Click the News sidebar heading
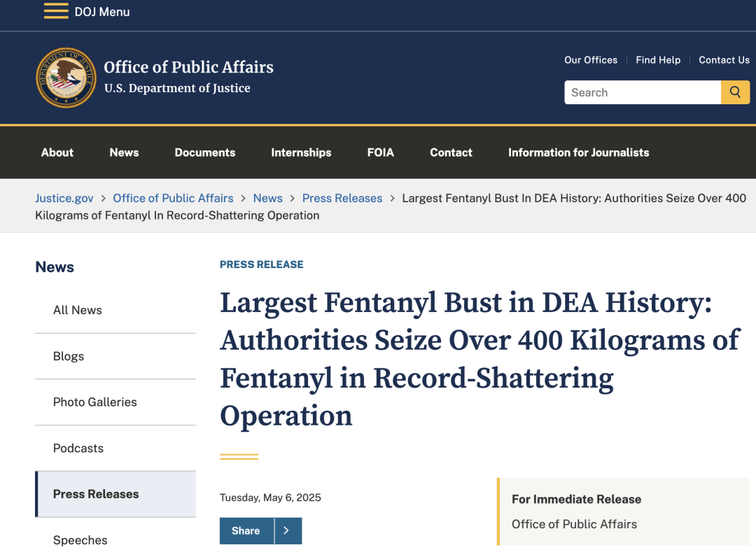Image resolution: width=756 pixels, height=557 pixels. pos(55,267)
